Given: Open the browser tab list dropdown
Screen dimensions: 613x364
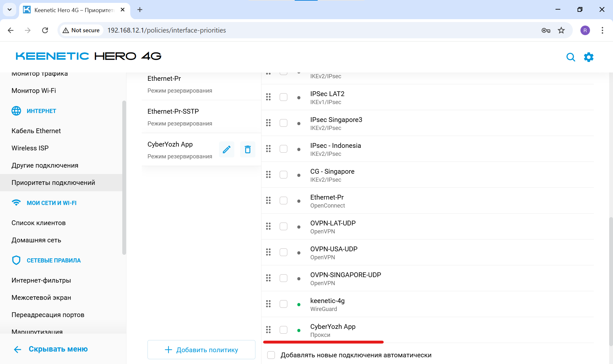Looking at the screenshot, I should click(x=10, y=10).
